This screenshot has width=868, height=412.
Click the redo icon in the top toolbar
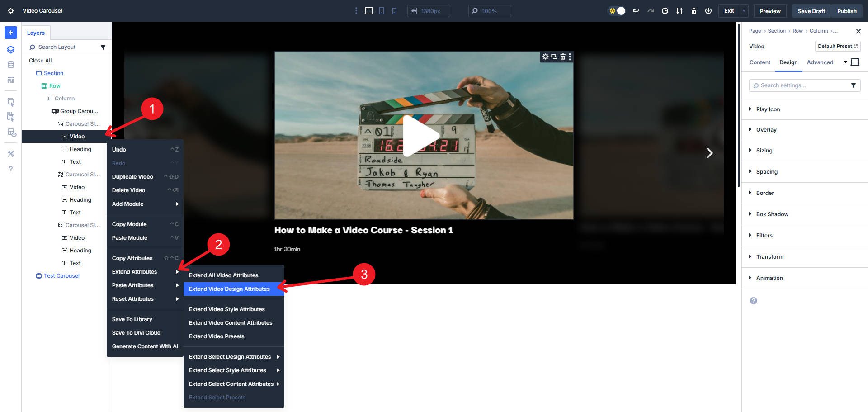(651, 10)
